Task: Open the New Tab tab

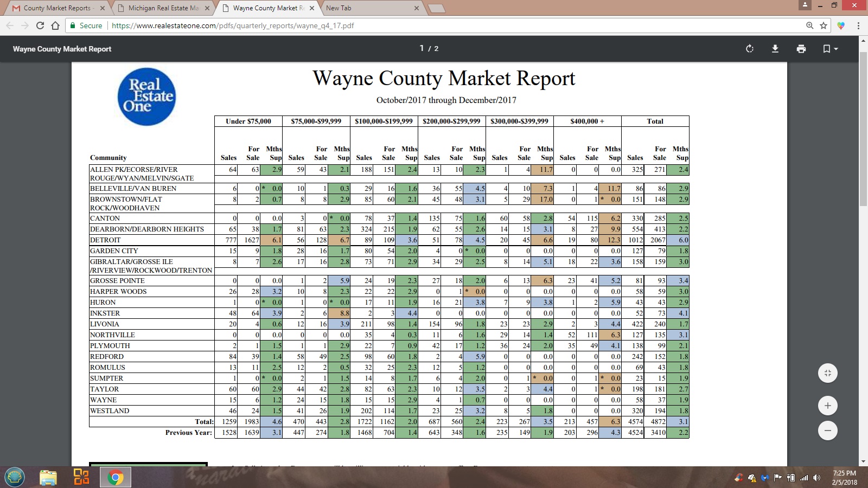Action: [x=369, y=8]
